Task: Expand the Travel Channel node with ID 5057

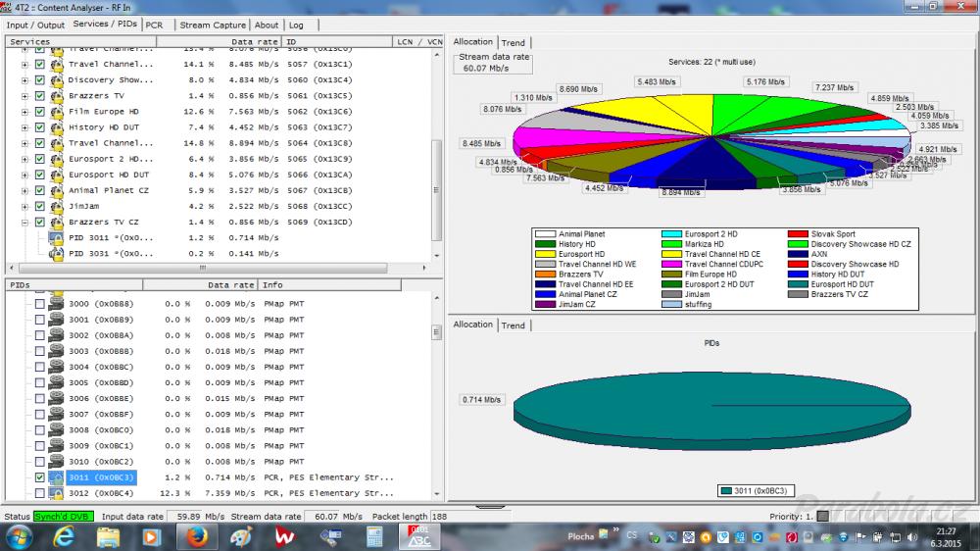Action: pos(25,64)
